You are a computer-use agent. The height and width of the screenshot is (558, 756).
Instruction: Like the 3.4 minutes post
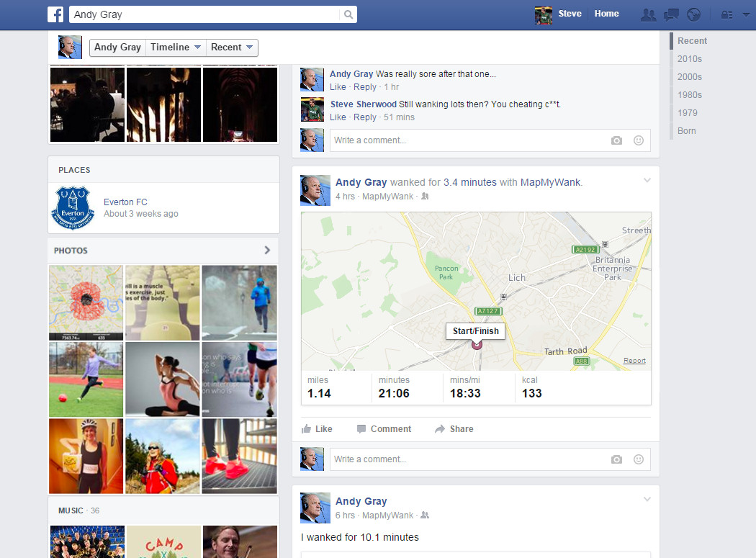point(317,428)
